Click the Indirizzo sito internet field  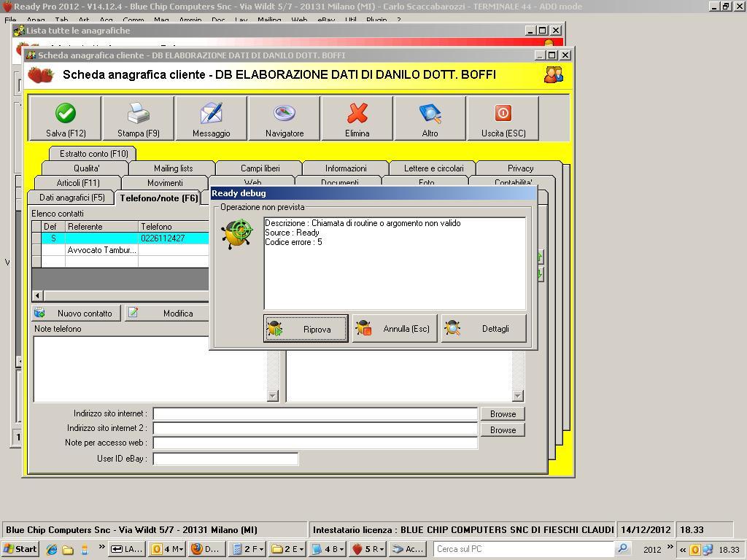pos(315,413)
